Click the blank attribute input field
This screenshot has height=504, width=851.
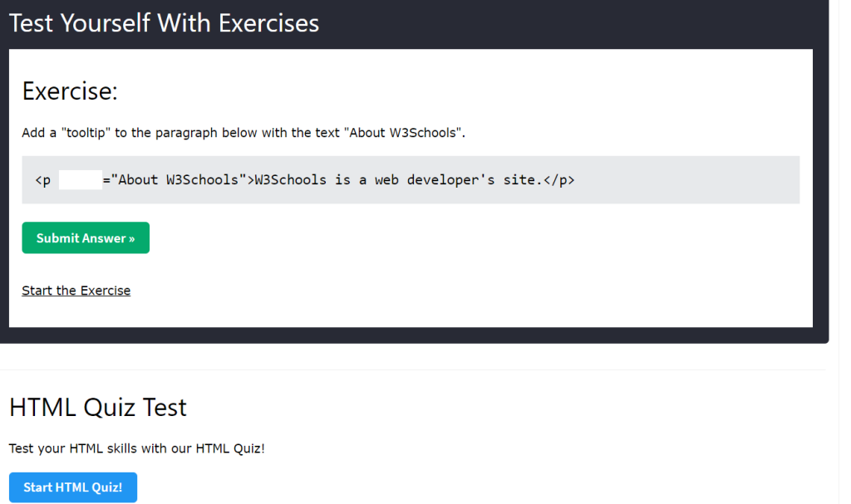(x=81, y=179)
